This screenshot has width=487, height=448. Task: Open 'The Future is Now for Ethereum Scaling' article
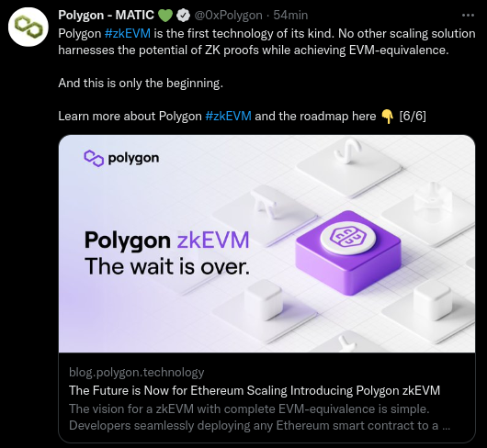(x=255, y=390)
